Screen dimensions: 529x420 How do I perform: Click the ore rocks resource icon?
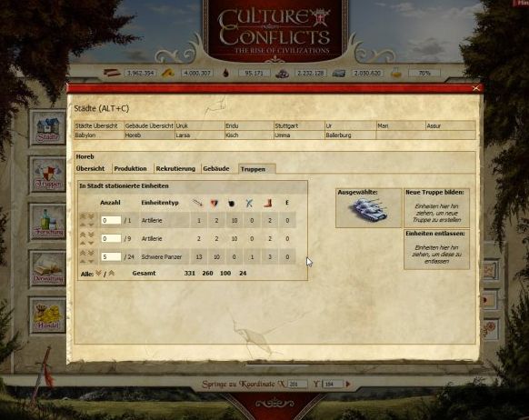point(282,74)
